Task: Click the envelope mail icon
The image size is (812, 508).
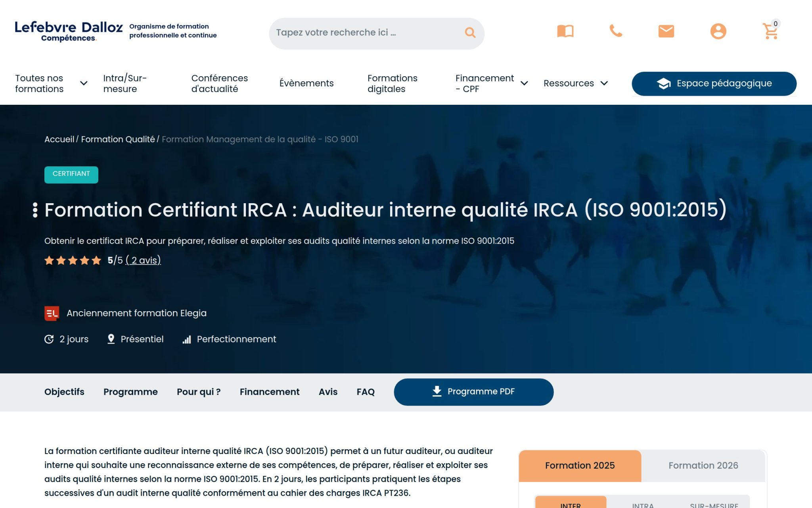Action: pyautogui.click(x=666, y=31)
